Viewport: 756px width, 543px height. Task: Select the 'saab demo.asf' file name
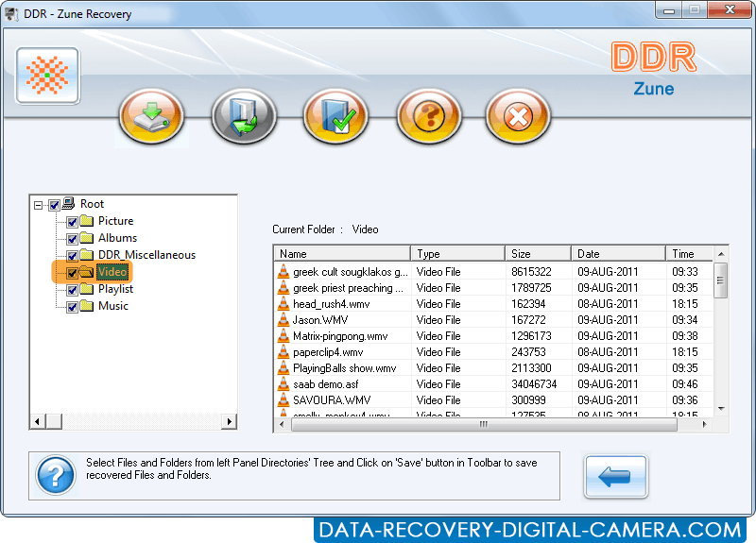click(325, 384)
